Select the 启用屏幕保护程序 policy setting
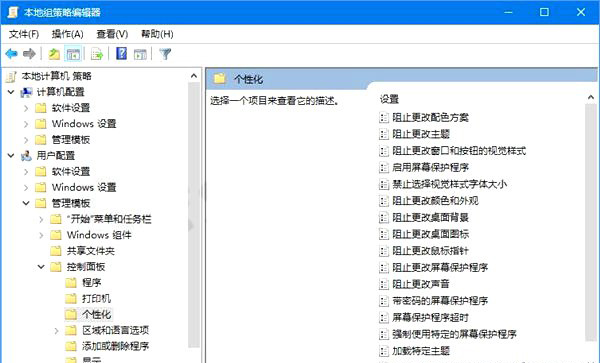This screenshot has width=600, height=363. 430,167
